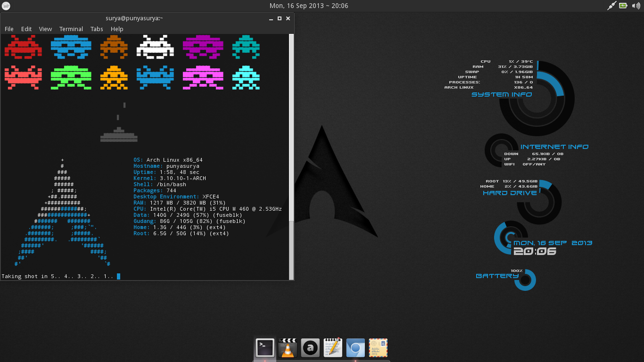Image resolution: width=644 pixels, height=362 pixels.
Task: Launch the Chromium browser from the dock
Action: click(x=355, y=348)
